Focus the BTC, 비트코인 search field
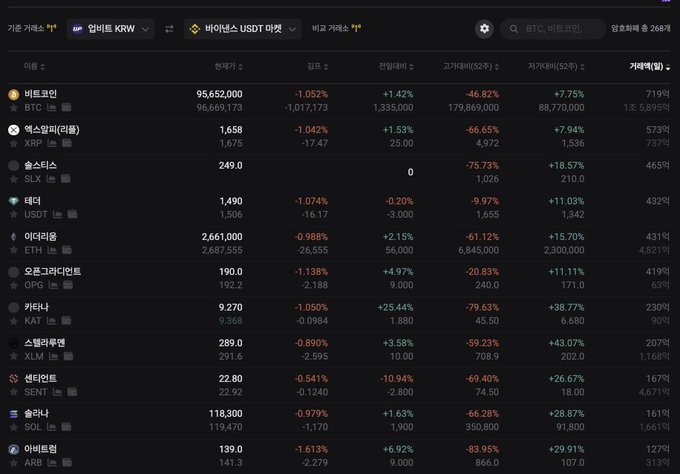The height and width of the screenshot is (474, 680). [553, 29]
